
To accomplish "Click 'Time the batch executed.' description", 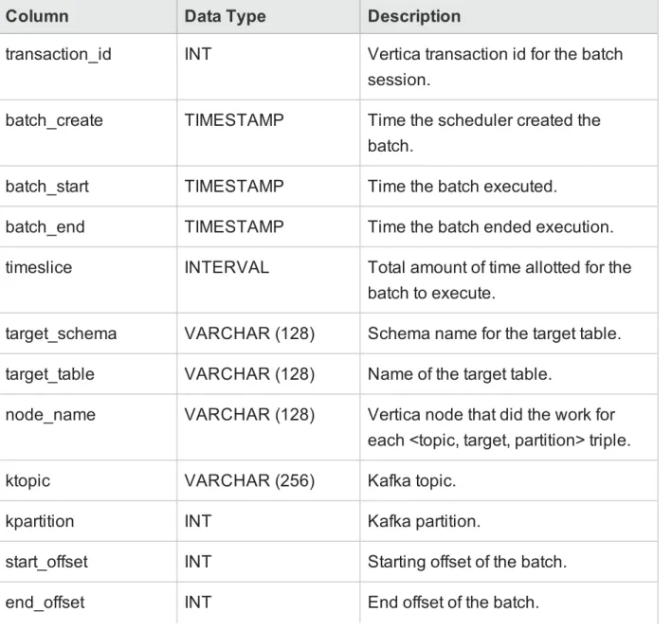I will 462,187.
